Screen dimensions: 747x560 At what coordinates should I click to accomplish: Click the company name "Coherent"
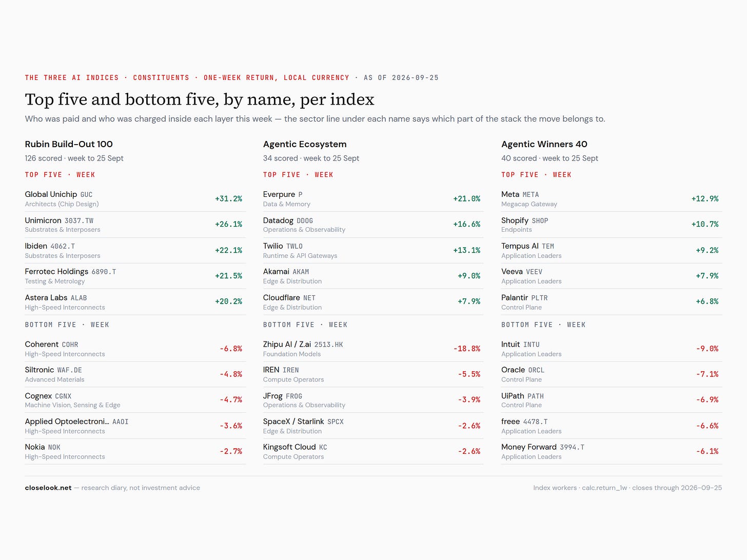42,344
